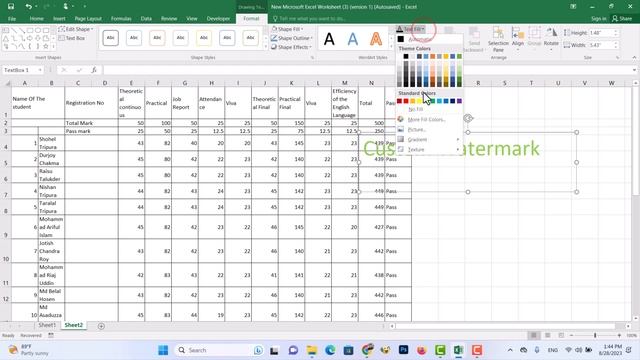Click the Send Backward button
Viewport: 640px width, 360px height.
pos(474,40)
